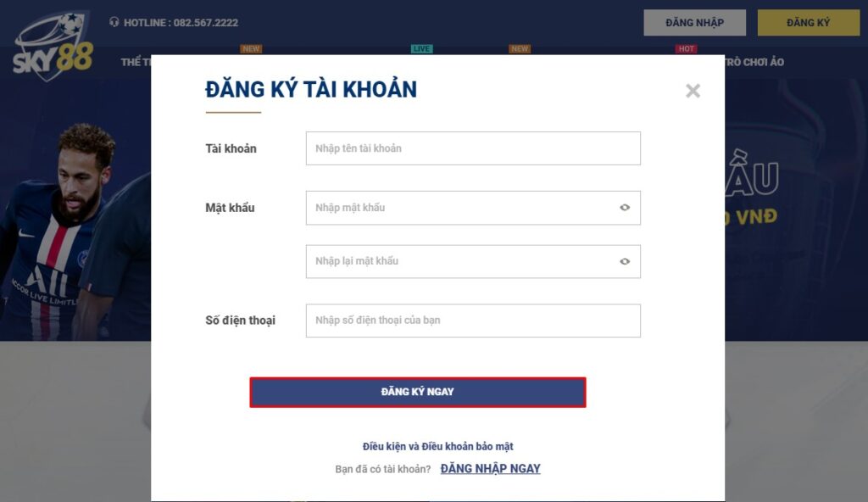
Task: Open the TRÒ CHƠI ẢO menu
Action: [754, 62]
